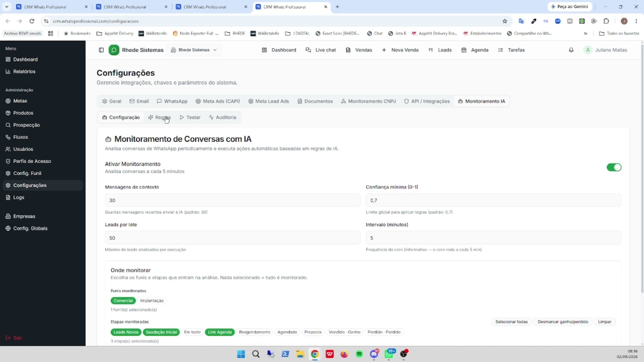Image resolution: width=644 pixels, height=362 pixels.
Task: Open Config. Globais in the sidebar
Action: [43, 228]
